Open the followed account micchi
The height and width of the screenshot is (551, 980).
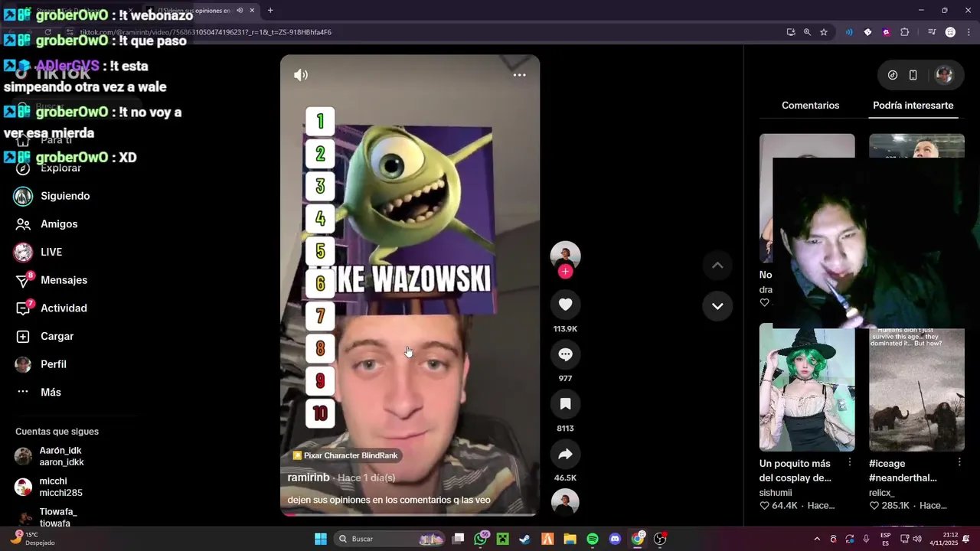pos(49,487)
